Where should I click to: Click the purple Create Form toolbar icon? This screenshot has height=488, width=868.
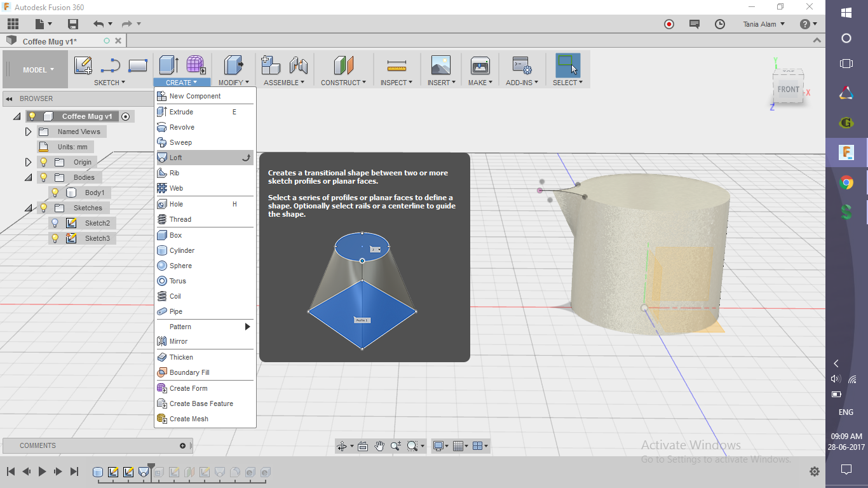(x=196, y=65)
